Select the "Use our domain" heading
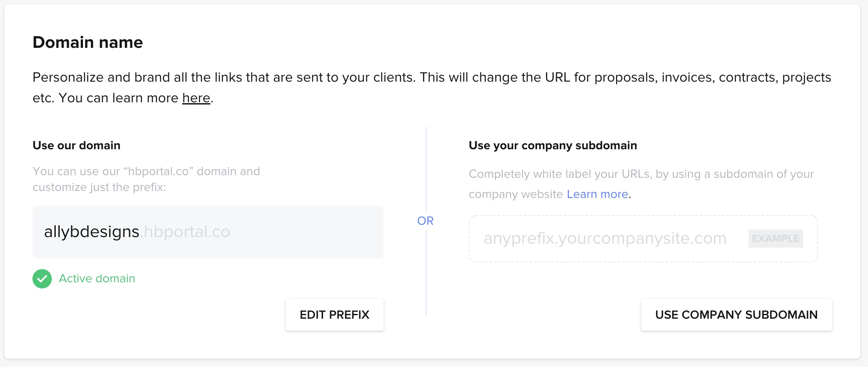868x367 pixels. 76,146
